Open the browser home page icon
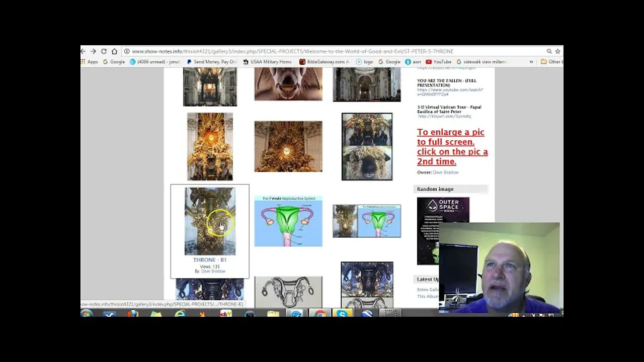Viewport: 644px width, 362px height. tap(114, 51)
